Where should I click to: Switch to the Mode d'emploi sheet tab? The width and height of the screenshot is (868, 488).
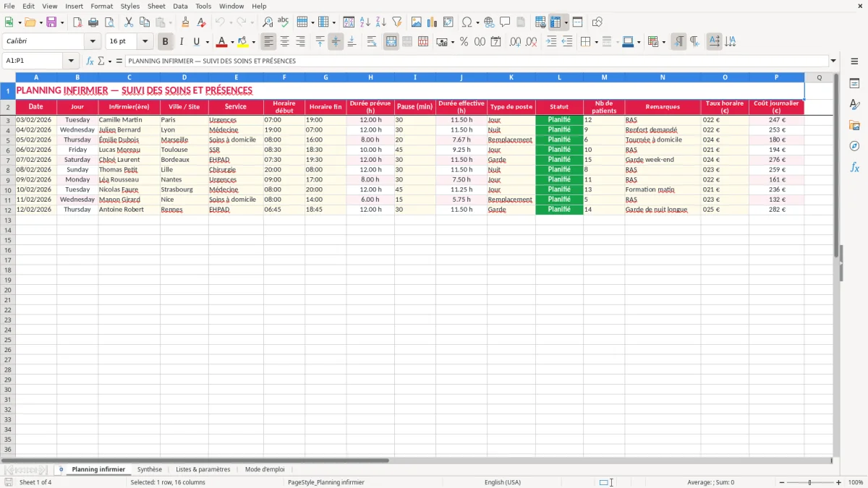click(265, 469)
